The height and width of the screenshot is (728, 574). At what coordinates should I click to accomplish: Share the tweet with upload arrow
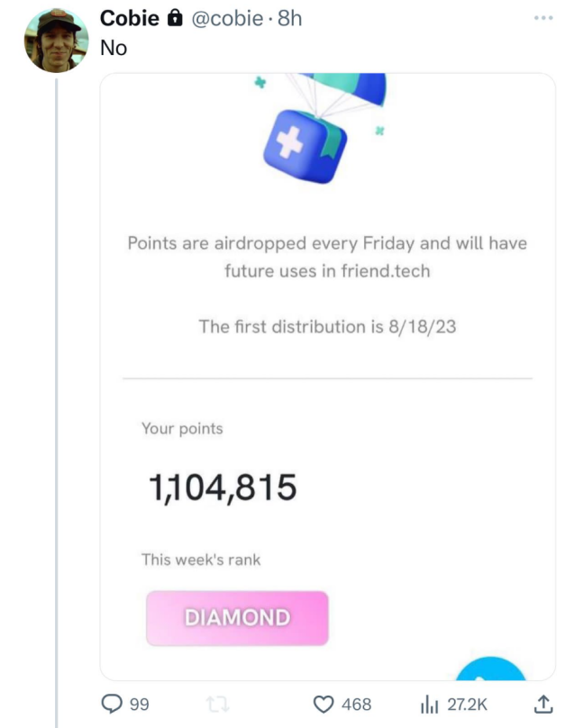543,703
